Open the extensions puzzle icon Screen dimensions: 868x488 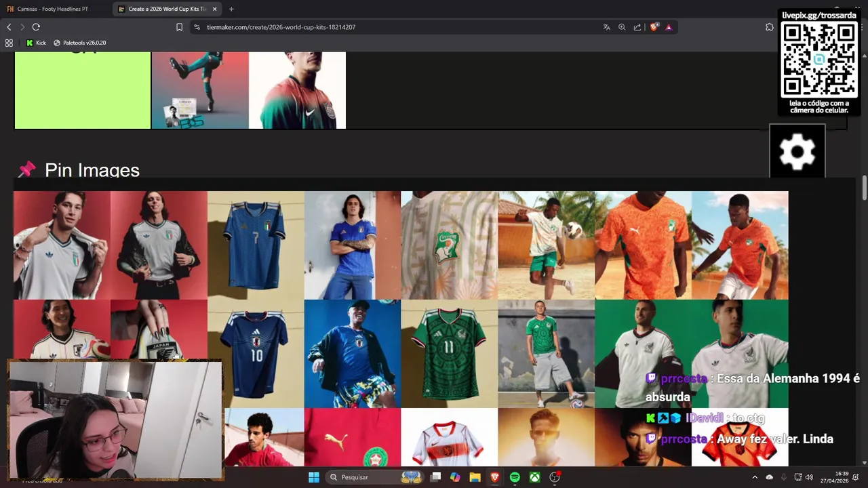[x=769, y=27]
